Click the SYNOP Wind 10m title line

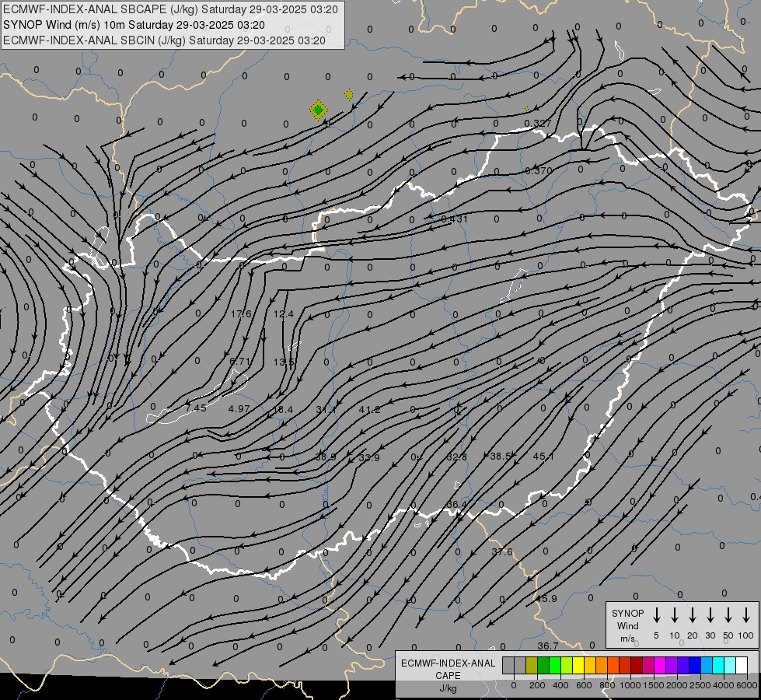coord(134,25)
